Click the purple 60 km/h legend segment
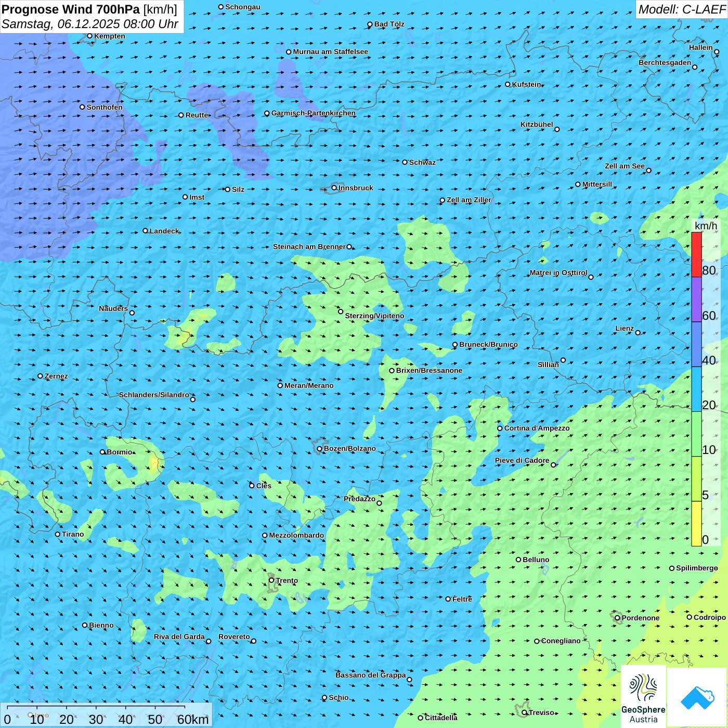This screenshot has width=728, height=728. [696, 300]
